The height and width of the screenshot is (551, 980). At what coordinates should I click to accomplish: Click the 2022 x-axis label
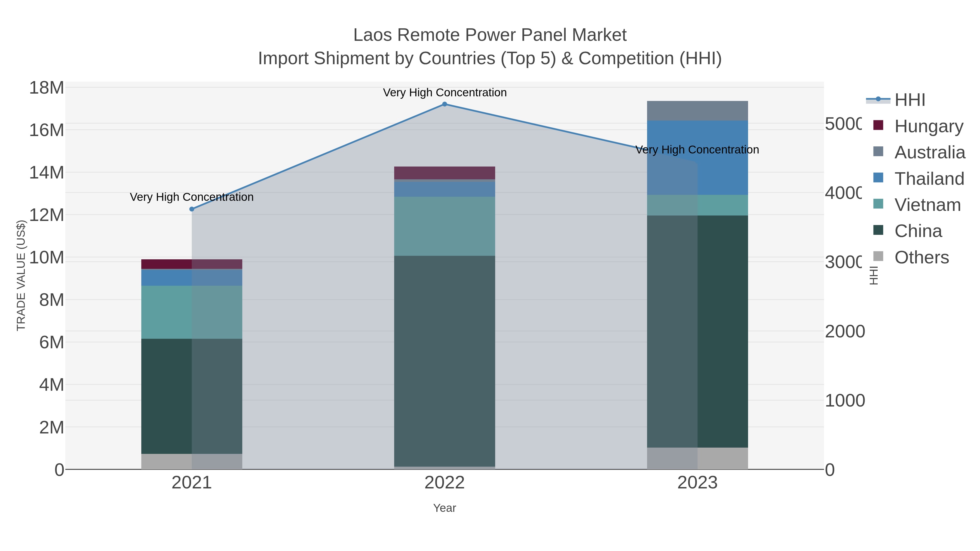(x=444, y=483)
